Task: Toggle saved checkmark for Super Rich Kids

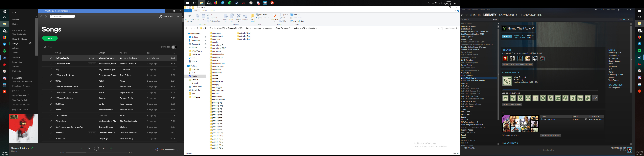Action: click(51, 64)
